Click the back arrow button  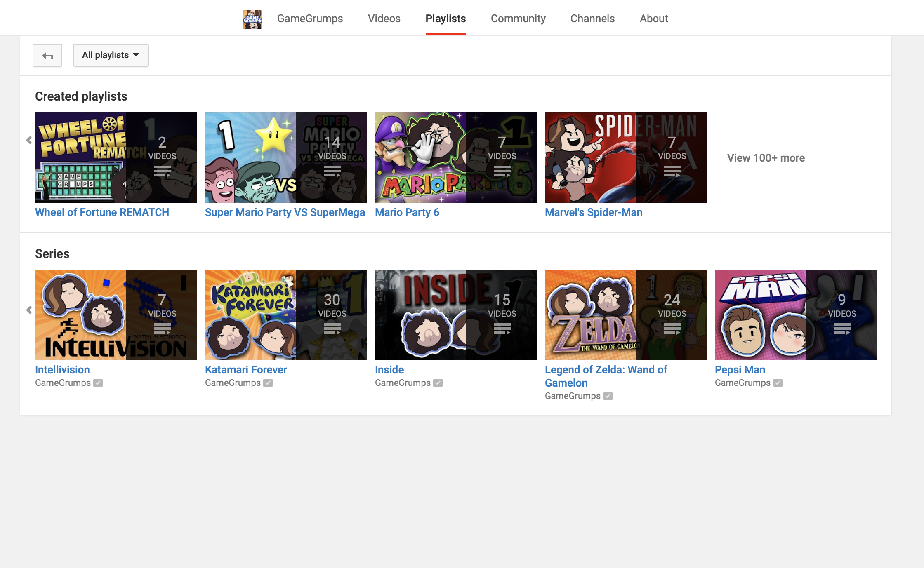click(x=47, y=55)
